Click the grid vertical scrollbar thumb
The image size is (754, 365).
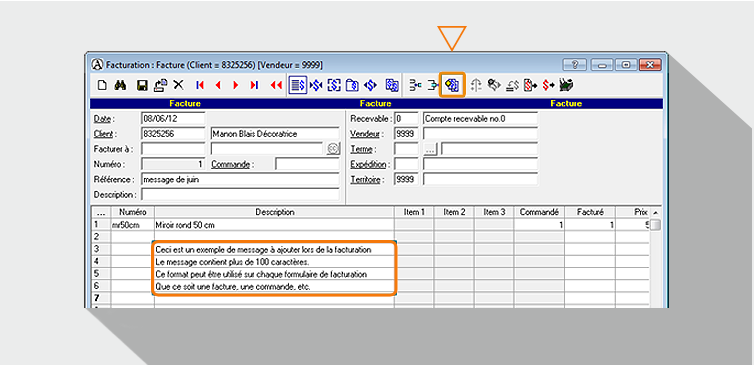[655, 225]
